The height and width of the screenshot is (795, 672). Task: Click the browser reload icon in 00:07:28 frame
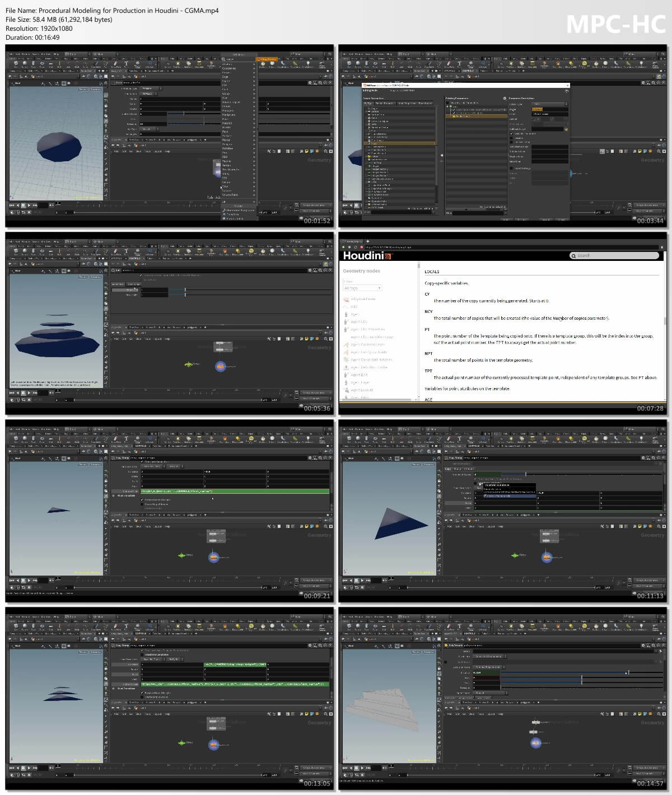(x=356, y=247)
